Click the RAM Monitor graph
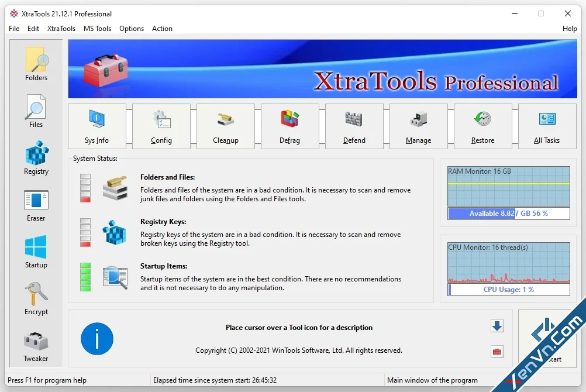The image size is (586, 392). [x=509, y=186]
